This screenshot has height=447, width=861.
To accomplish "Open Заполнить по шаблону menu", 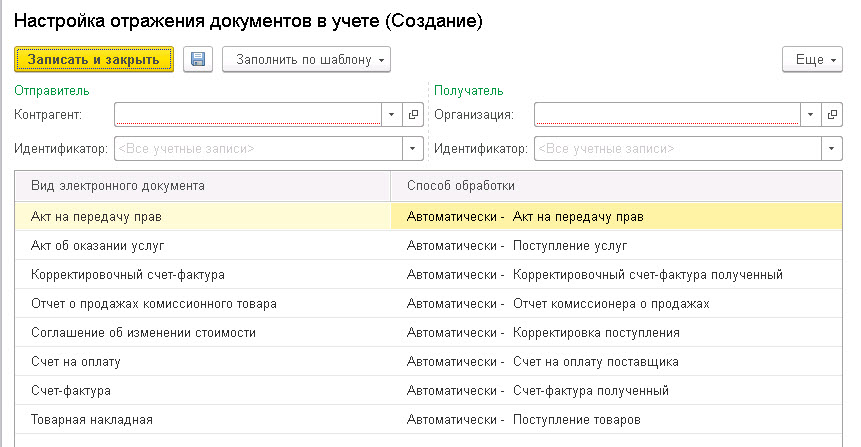I will point(306,59).
